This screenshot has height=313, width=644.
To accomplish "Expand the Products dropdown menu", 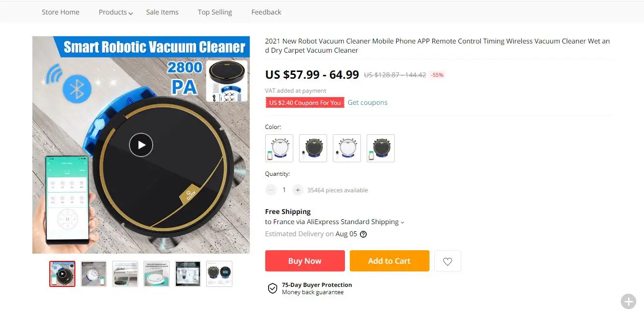I will [115, 12].
